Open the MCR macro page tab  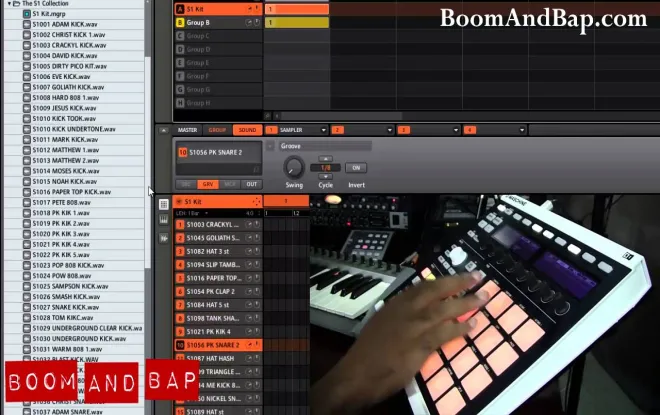coord(230,184)
